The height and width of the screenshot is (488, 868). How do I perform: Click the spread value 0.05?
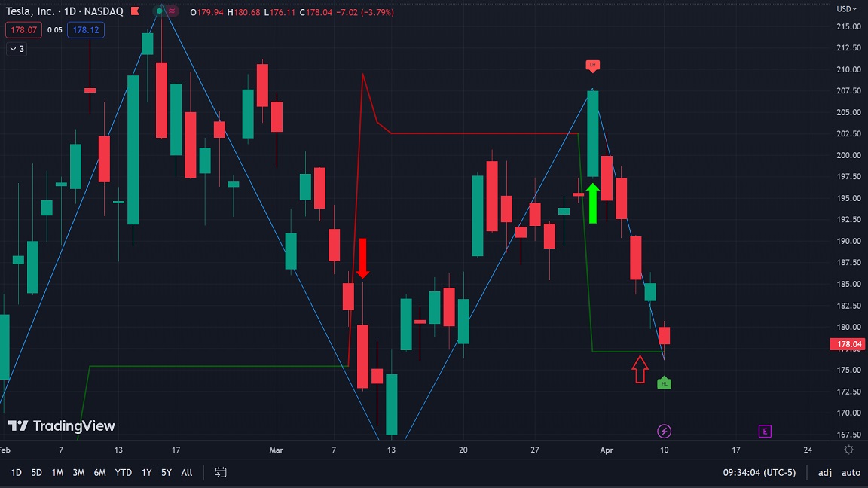pyautogui.click(x=55, y=30)
